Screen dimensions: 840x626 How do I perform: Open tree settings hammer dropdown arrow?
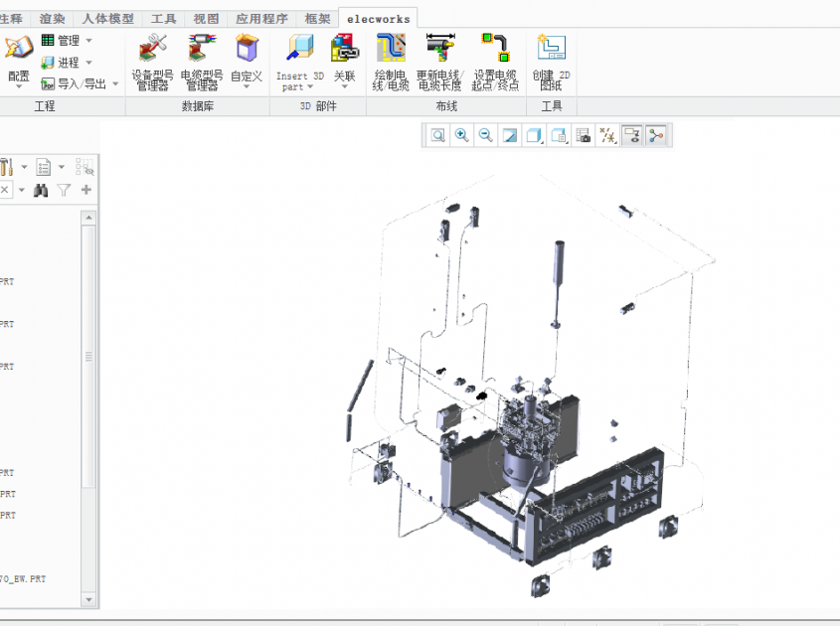[x=24, y=167]
